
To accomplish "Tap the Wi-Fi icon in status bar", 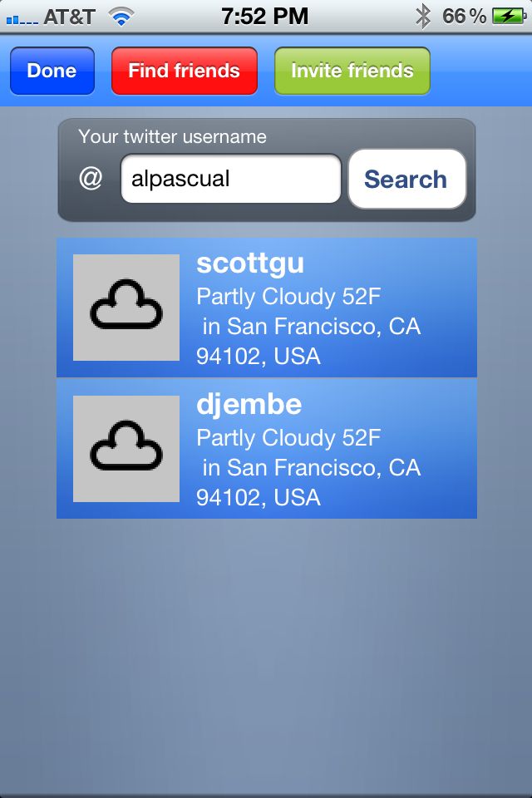I will coord(121,17).
